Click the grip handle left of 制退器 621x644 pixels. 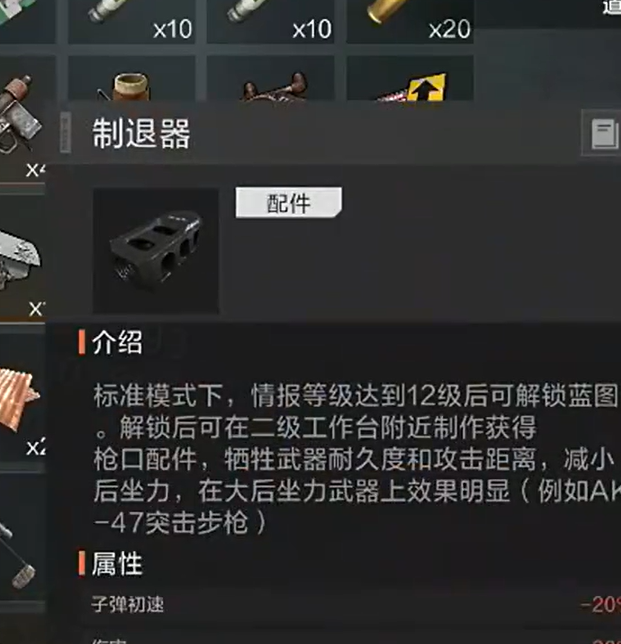(65, 133)
